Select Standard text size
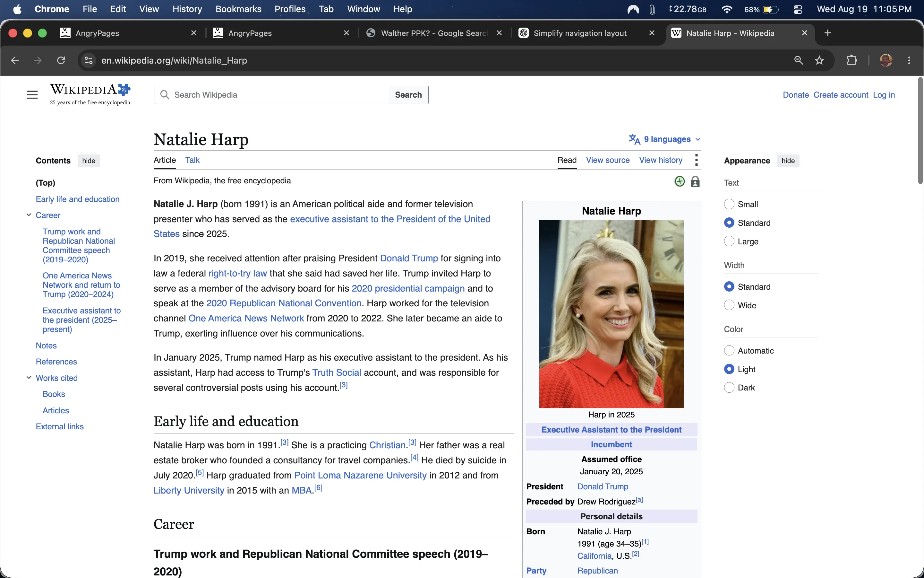Image resolution: width=924 pixels, height=578 pixels. click(x=729, y=223)
